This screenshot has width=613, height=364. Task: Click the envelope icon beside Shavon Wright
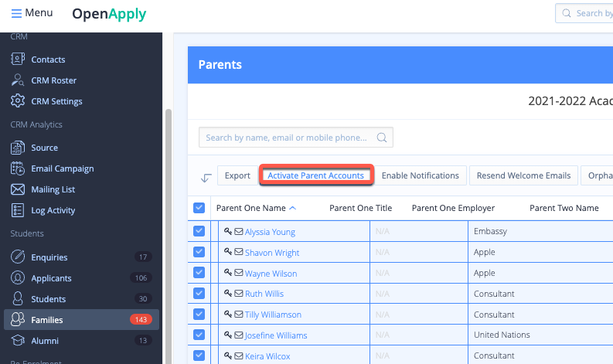coord(239,253)
